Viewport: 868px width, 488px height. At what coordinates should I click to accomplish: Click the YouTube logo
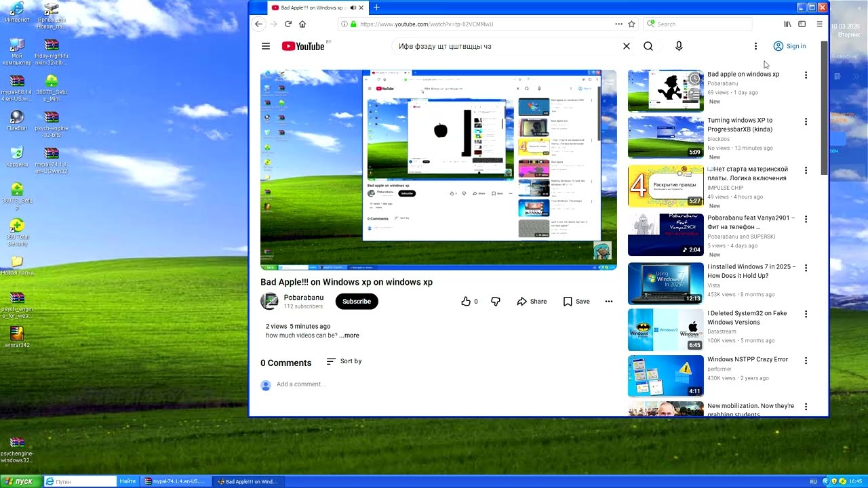point(303,46)
